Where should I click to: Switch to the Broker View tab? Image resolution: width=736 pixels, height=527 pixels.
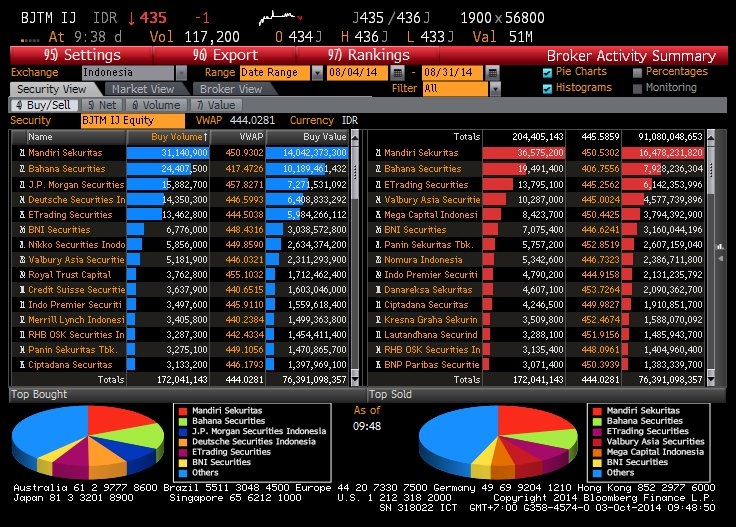[229, 89]
